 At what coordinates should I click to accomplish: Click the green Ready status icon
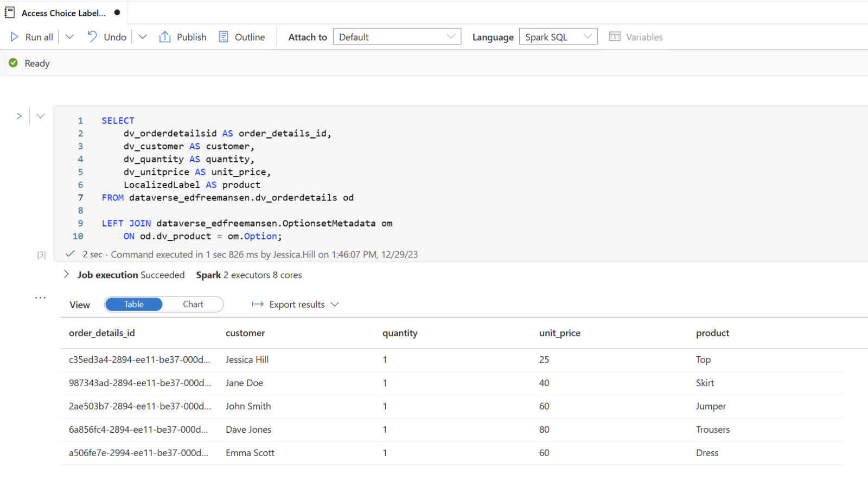(14, 63)
